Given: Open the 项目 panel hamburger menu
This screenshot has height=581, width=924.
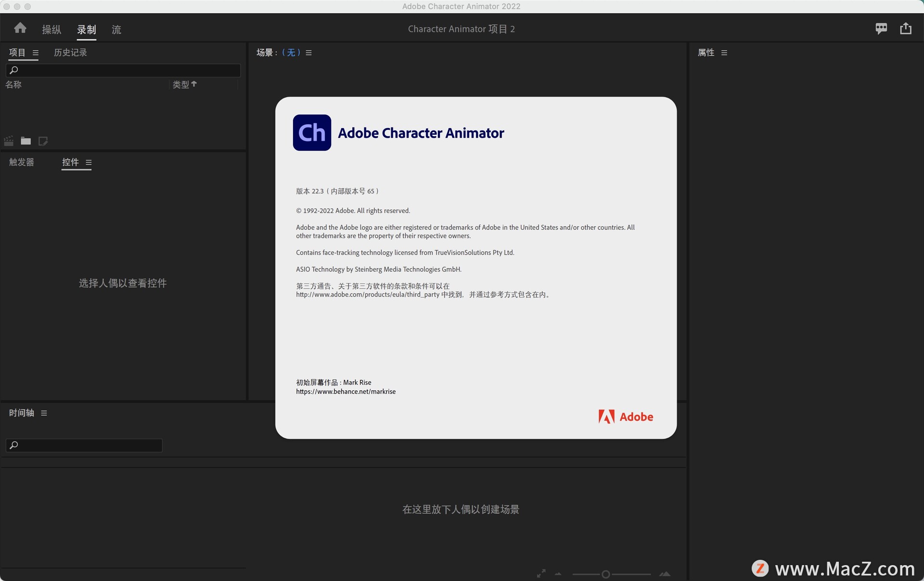Looking at the screenshot, I should pyautogui.click(x=36, y=53).
